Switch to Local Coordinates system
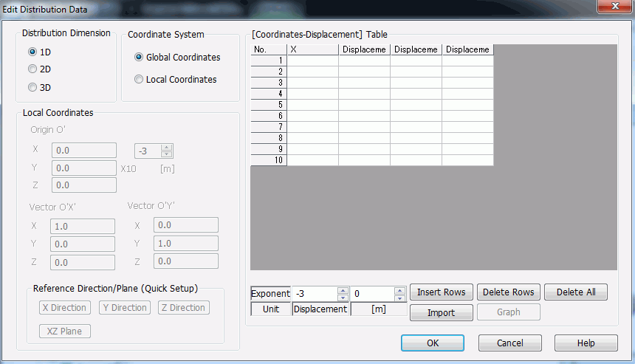The width and height of the screenshot is (635, 364). (x=140, y=79)
